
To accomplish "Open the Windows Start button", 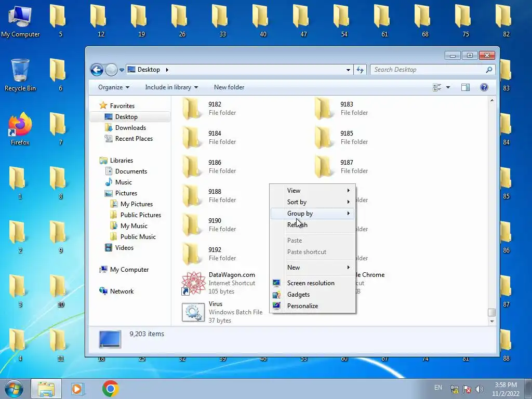I will tap(14, 389).
